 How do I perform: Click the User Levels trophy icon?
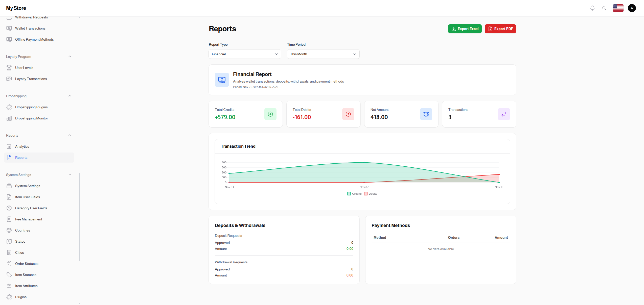[x=9, y=68]
